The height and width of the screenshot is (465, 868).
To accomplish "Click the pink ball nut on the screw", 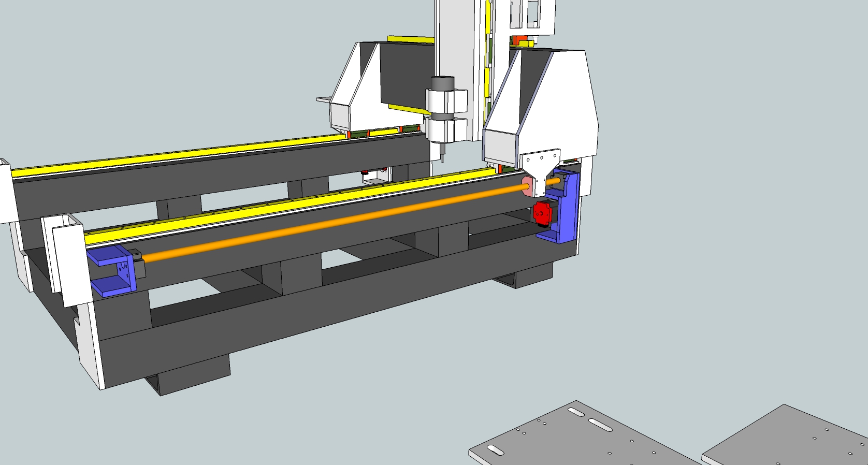I will coord(528,186).
